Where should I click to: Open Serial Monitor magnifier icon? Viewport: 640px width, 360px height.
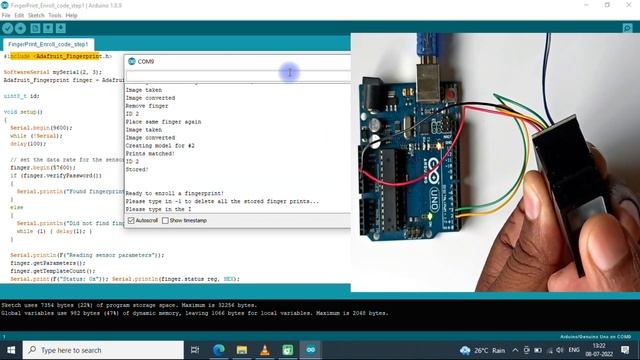coord(627,28)
